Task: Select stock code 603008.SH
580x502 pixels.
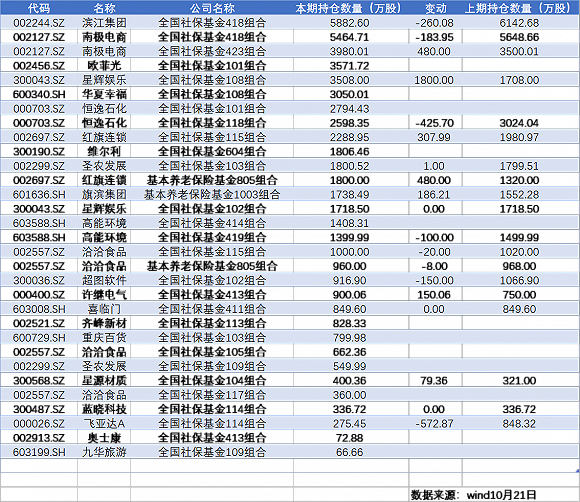Action: tap(39, 309)
